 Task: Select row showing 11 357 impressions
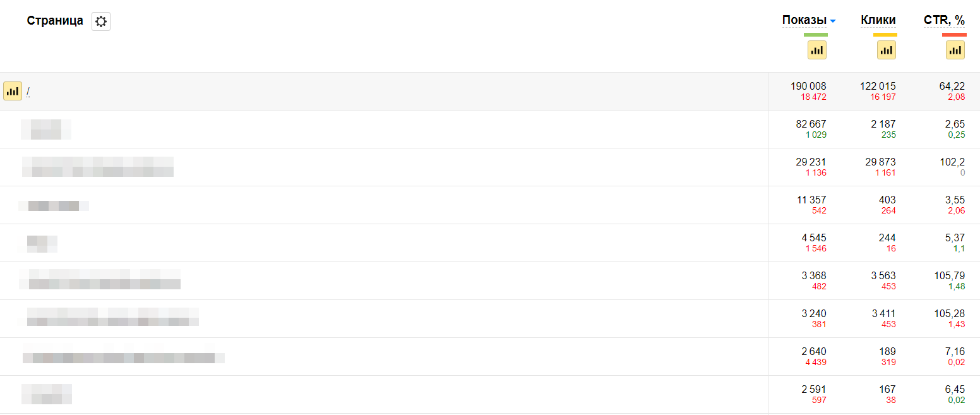pyautogui.click(x=490, y=205)
